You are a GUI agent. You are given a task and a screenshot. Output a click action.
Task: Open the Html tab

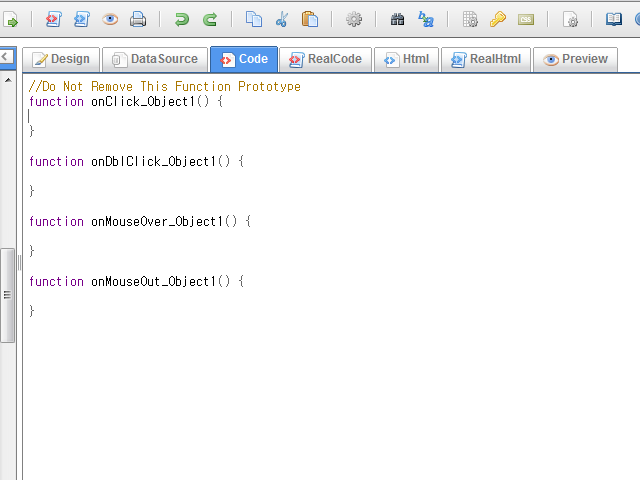[406, 59]
